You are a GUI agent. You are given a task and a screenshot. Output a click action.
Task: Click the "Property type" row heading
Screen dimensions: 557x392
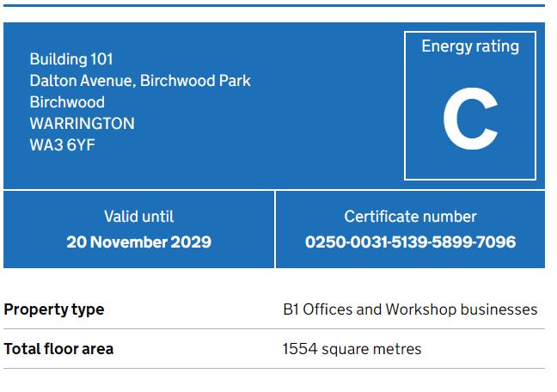[54, 309]
